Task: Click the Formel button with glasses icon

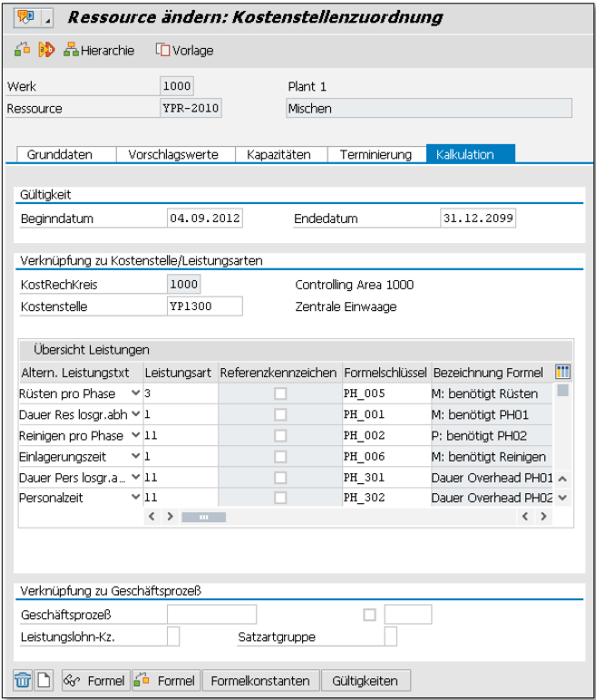Action: pyautogui.click(x=94, y=680)
